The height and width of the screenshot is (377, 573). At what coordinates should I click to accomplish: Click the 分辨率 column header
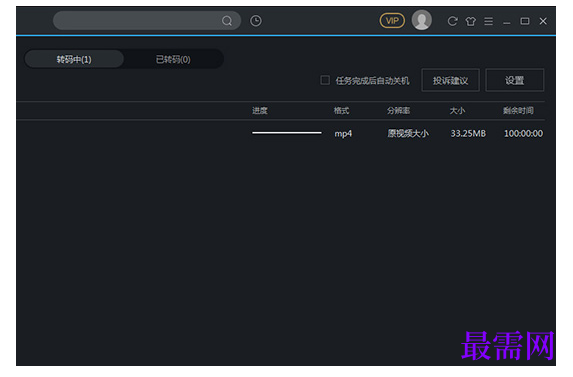pos(398,110)
